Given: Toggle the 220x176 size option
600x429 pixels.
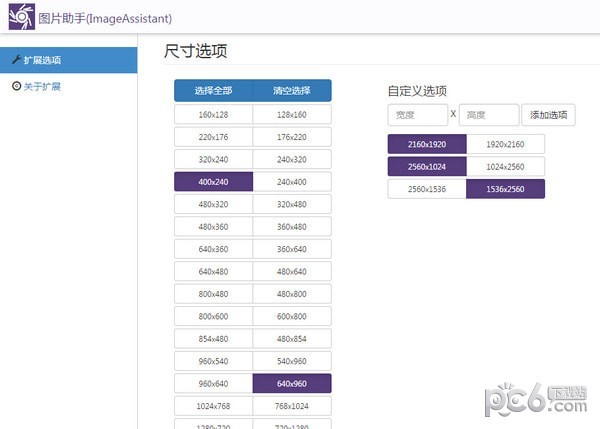Looking at the screenshot, I should coord(214,137).
